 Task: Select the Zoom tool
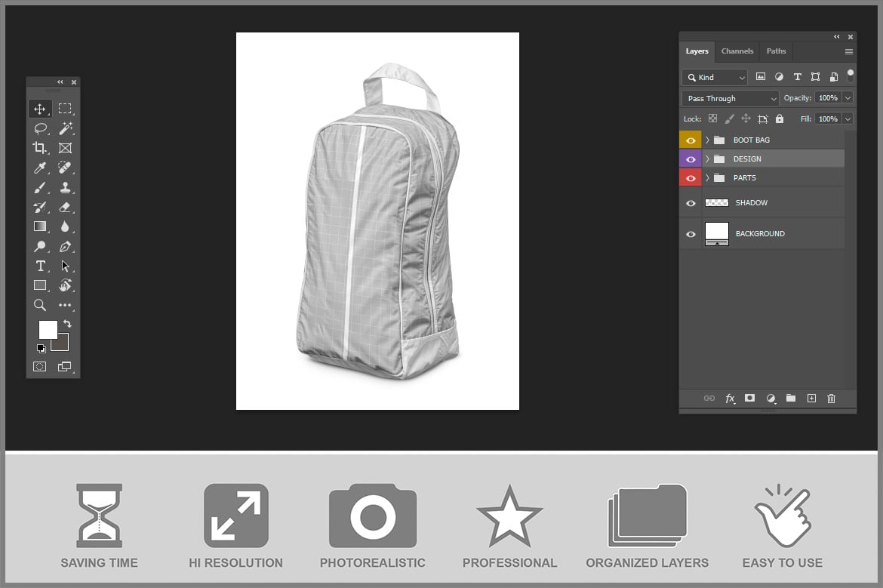tap(39, 305)
